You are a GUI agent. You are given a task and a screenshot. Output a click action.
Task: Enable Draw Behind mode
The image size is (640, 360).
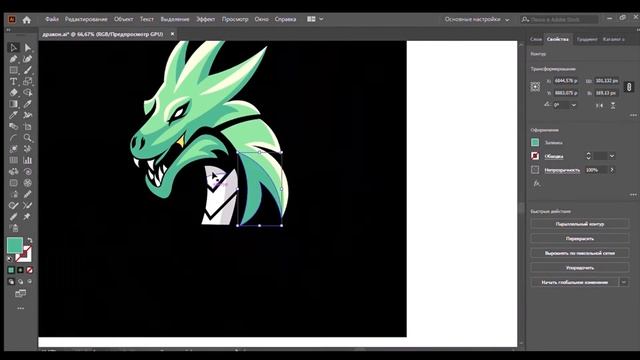[x=20, y=282]
